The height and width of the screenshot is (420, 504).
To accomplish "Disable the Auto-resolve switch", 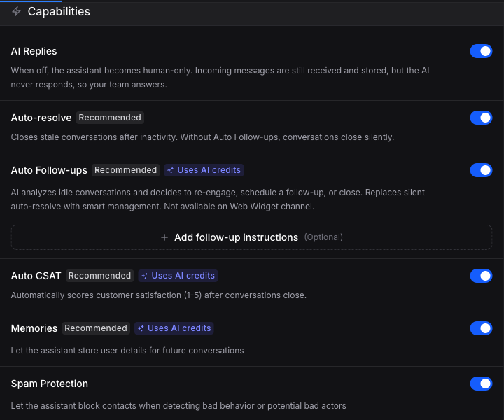I will click(x=481, y=118).
